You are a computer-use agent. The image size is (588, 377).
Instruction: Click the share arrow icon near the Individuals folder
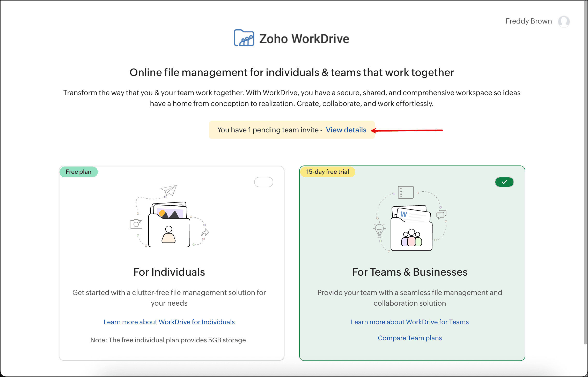(205, 232)
